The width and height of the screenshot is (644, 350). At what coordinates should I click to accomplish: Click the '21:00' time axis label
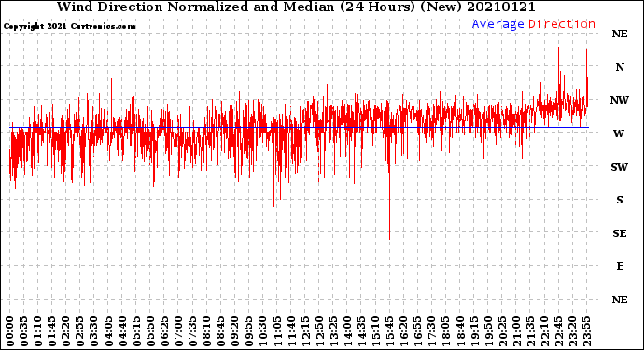[516, 332]
